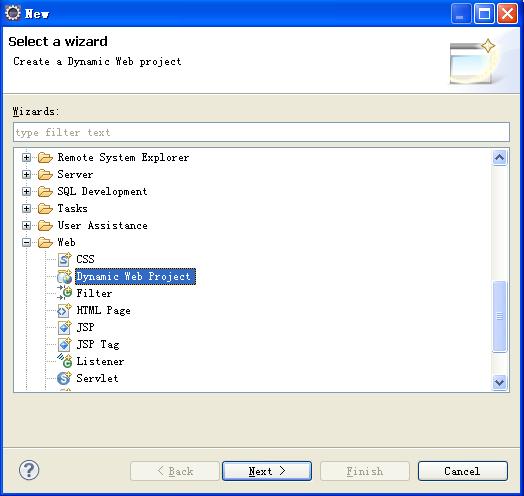Focus the type filter text field
This screenshot has height=496, width=524.
pos(261,132)
